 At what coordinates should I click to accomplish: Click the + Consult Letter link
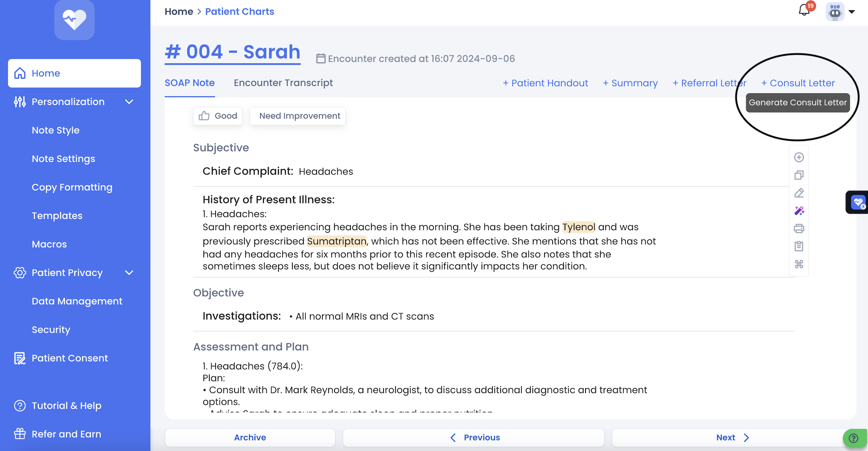(x=798, y=83)
